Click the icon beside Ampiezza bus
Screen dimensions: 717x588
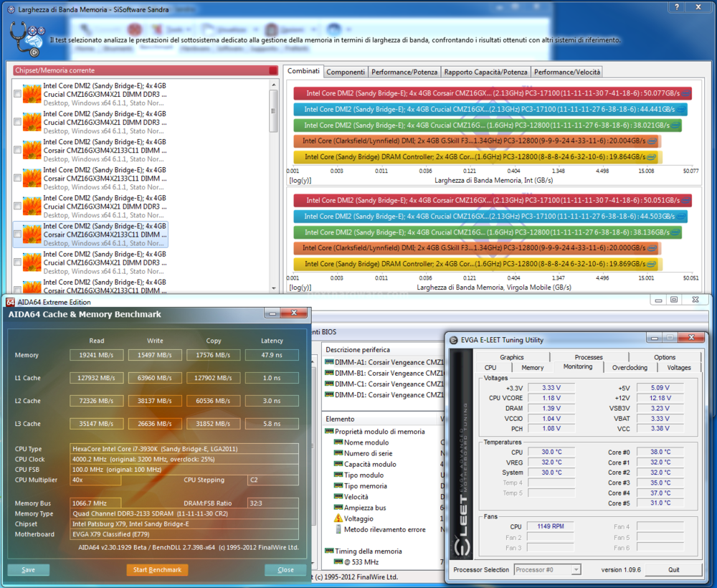pyautogui.click(x=338, y=508)
